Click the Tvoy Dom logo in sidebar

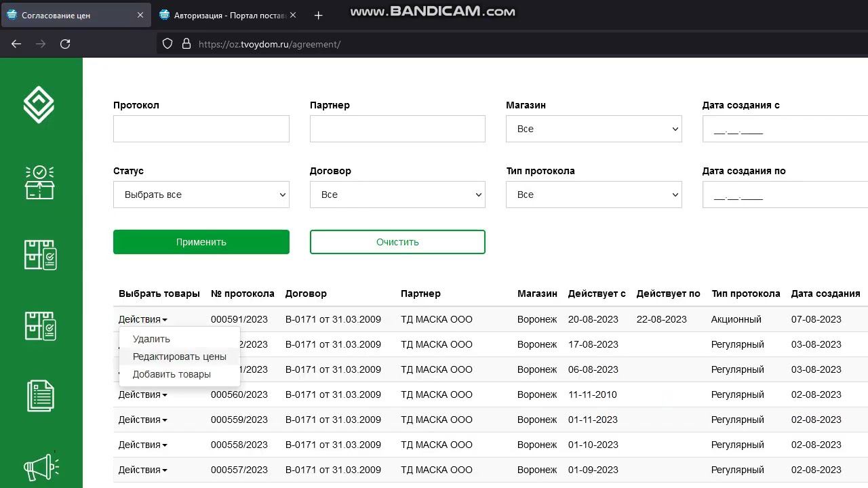39,105
